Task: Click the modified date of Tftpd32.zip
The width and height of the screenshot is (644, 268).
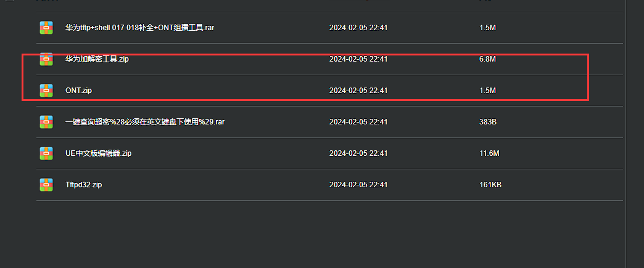Action: point(358,185)
